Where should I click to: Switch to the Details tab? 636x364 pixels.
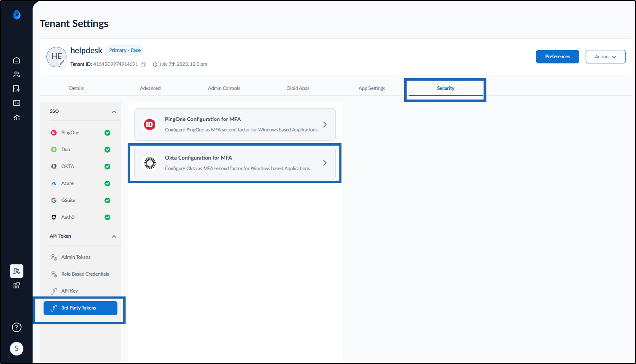point(76,88)
